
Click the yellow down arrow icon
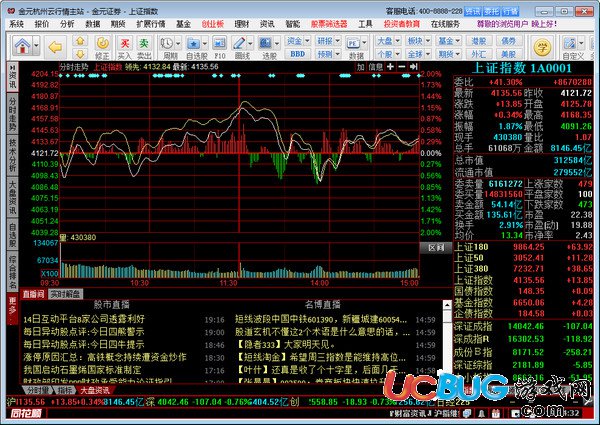pos(80,54)
